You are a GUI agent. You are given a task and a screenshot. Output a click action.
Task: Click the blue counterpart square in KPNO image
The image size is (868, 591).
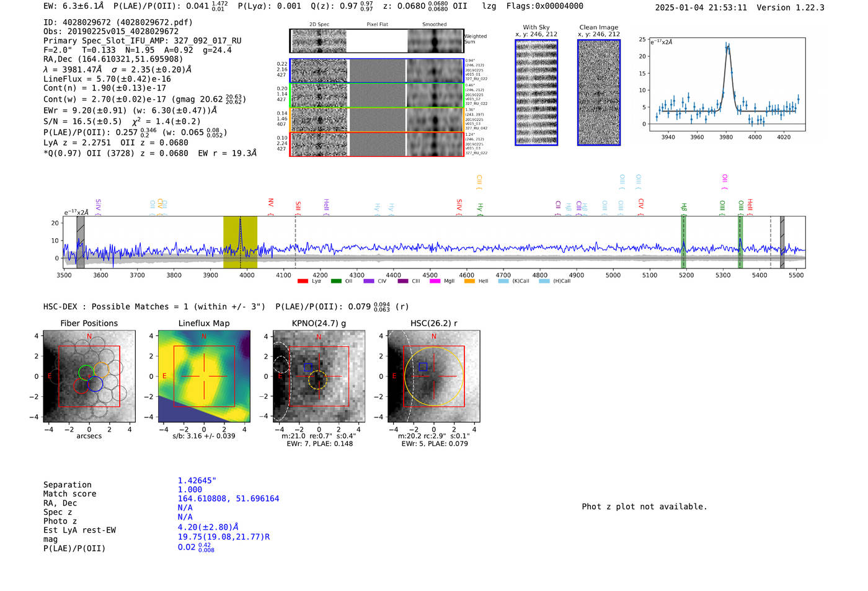[308, 367]
